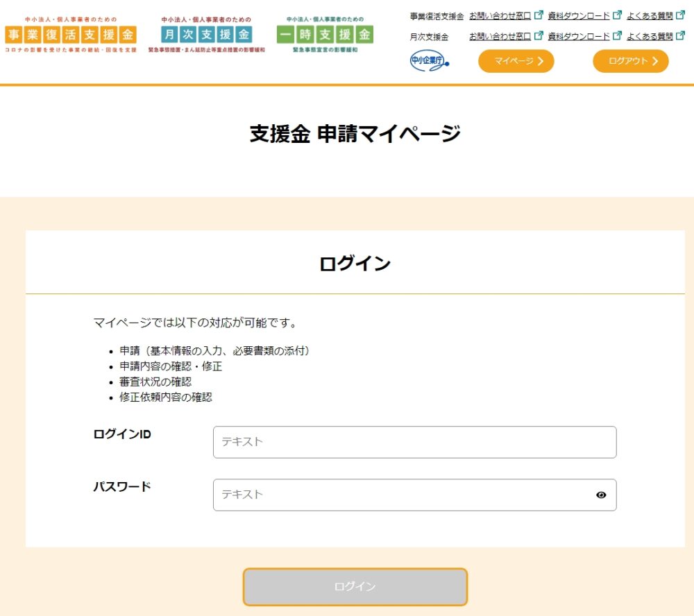Open 月次支援金 資料ダウンロード link

tap(579, 36)
